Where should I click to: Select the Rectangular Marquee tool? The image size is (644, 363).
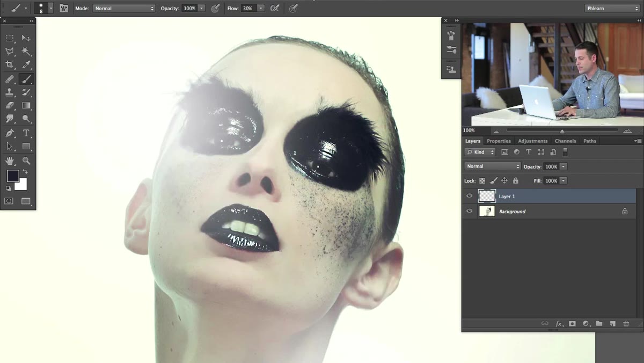pos(10,38)
